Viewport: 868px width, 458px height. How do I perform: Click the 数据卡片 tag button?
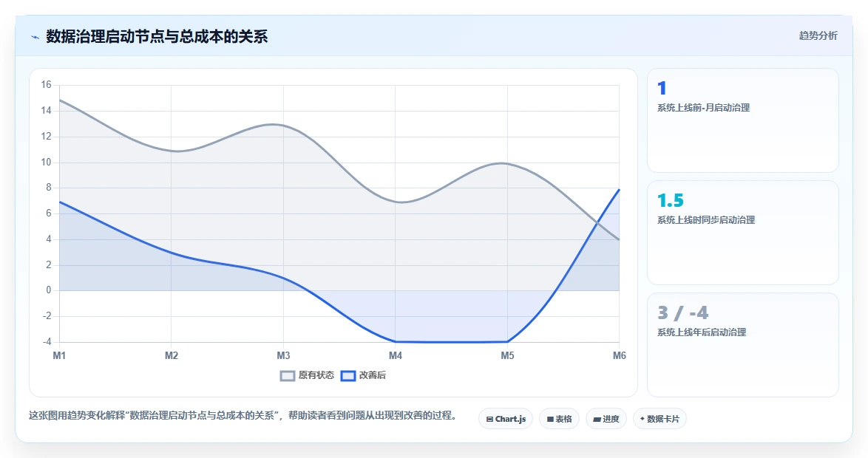660,419
